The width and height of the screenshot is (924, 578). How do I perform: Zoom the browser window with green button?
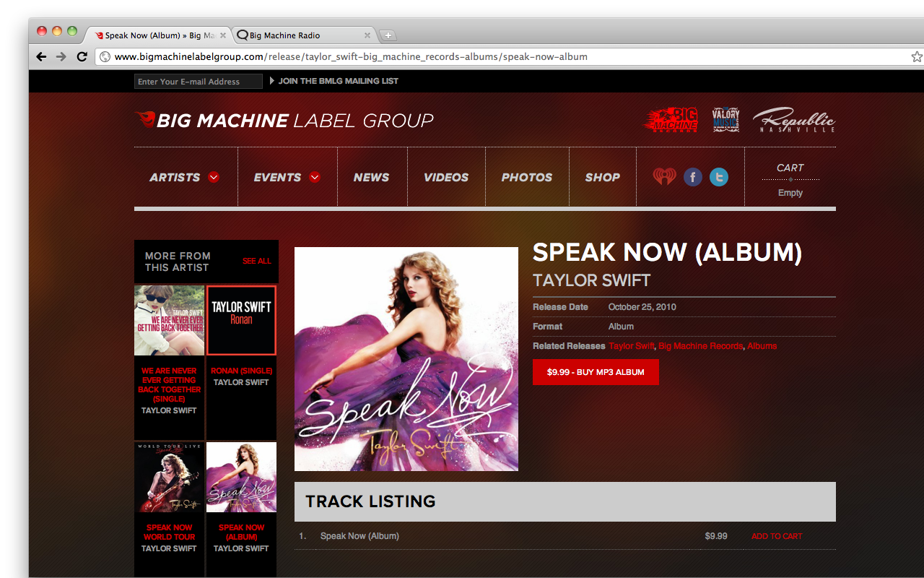72,31
